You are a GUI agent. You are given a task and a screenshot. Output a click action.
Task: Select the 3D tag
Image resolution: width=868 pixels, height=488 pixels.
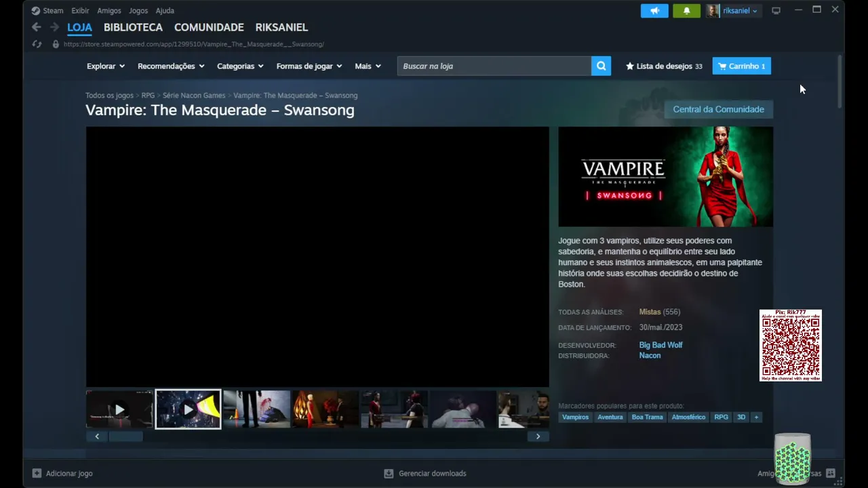[x=741, y=417]
